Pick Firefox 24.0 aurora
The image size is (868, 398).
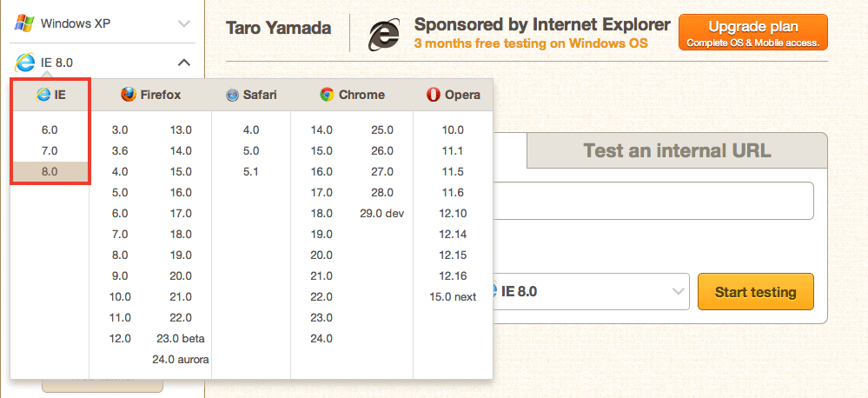[x=181, y=360]
